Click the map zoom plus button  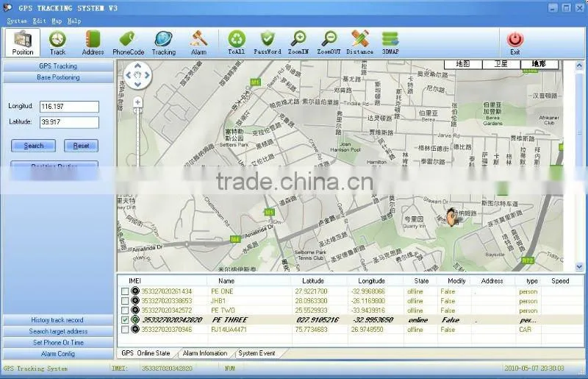click(137, 102)
